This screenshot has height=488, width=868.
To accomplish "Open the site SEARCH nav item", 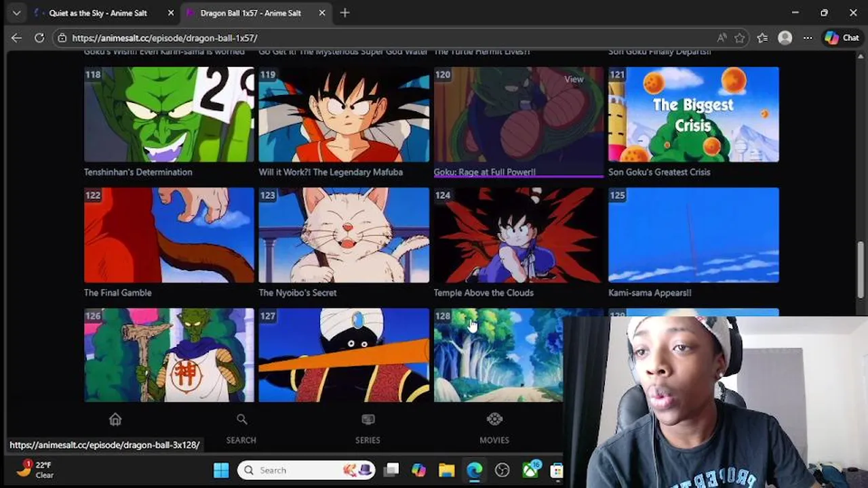I will [241, 429].
